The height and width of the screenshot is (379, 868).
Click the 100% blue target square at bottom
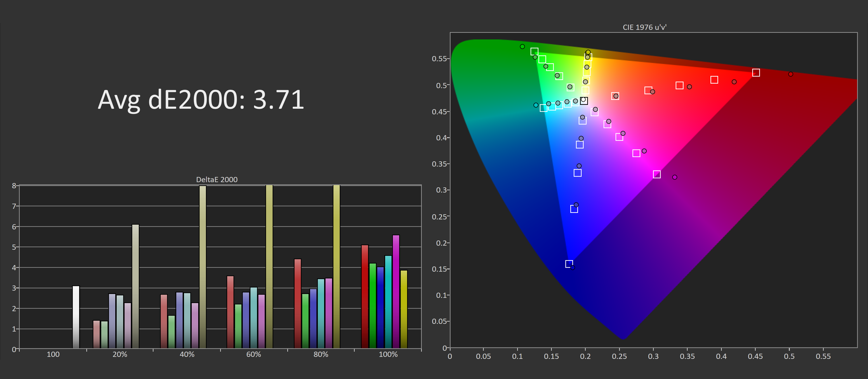coord(569,264)
